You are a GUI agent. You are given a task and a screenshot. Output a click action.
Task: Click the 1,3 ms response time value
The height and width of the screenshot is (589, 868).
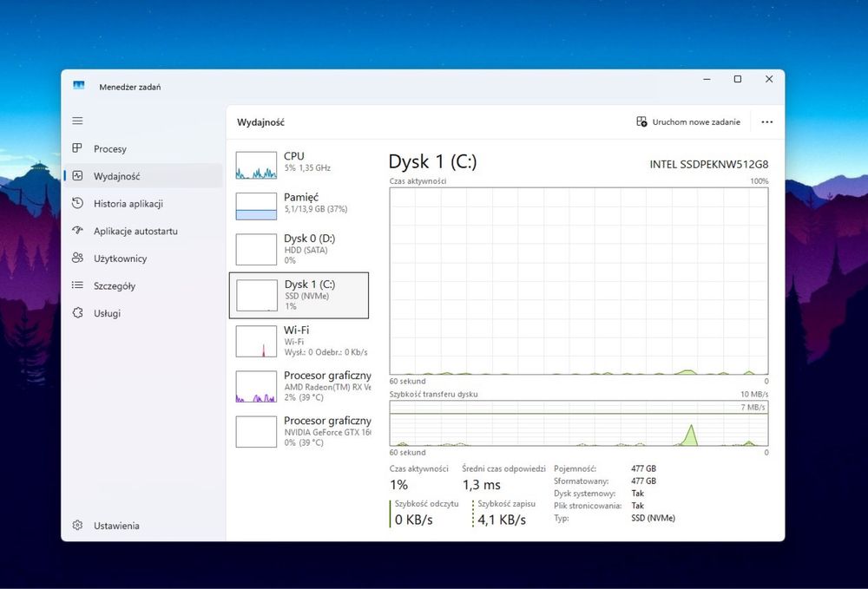481,485
